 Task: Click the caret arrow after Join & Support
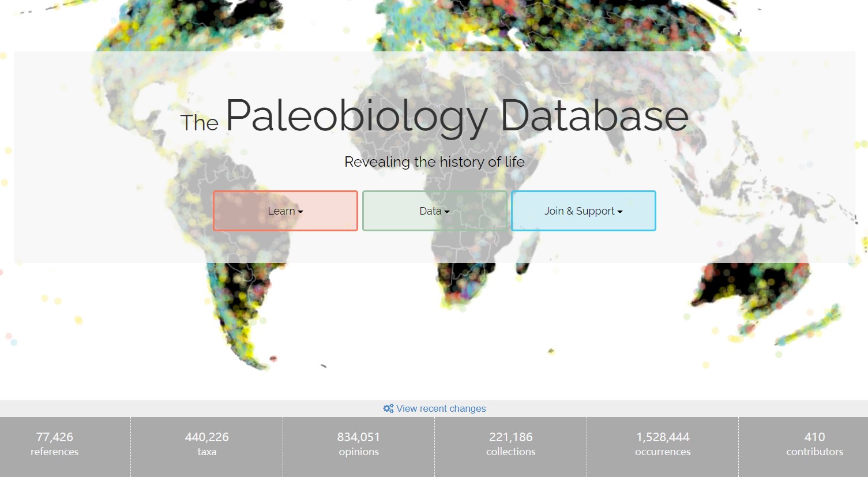620,212
